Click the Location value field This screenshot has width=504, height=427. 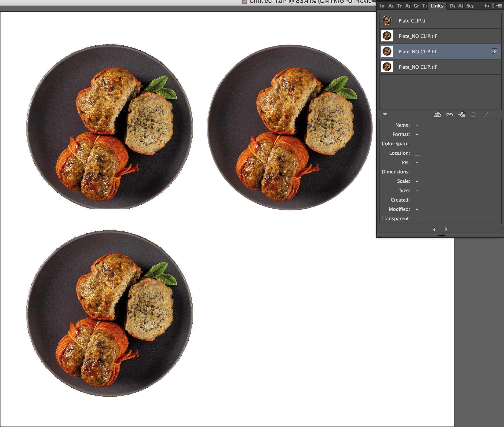[418, 153]
